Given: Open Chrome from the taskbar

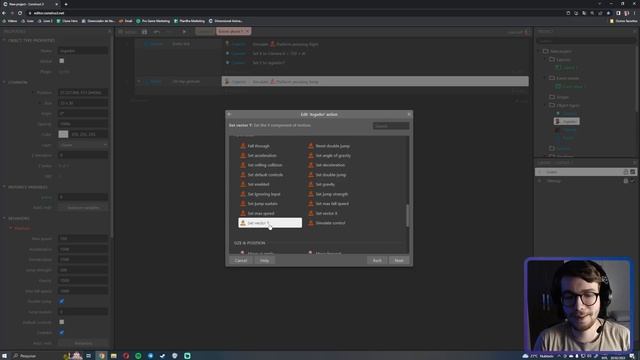Looking at the screenshot, I should (101, 356).
